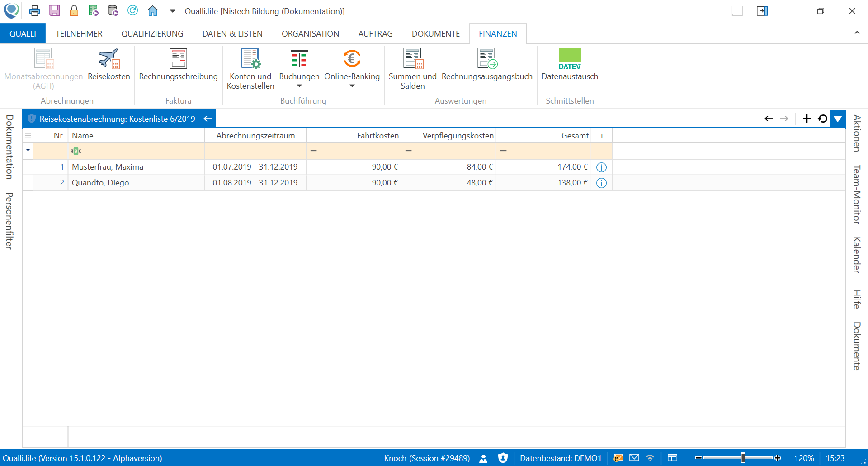The image size is (868, 466).
Task: Open the Reisekosten airplane icon
Action: [108, 59]
